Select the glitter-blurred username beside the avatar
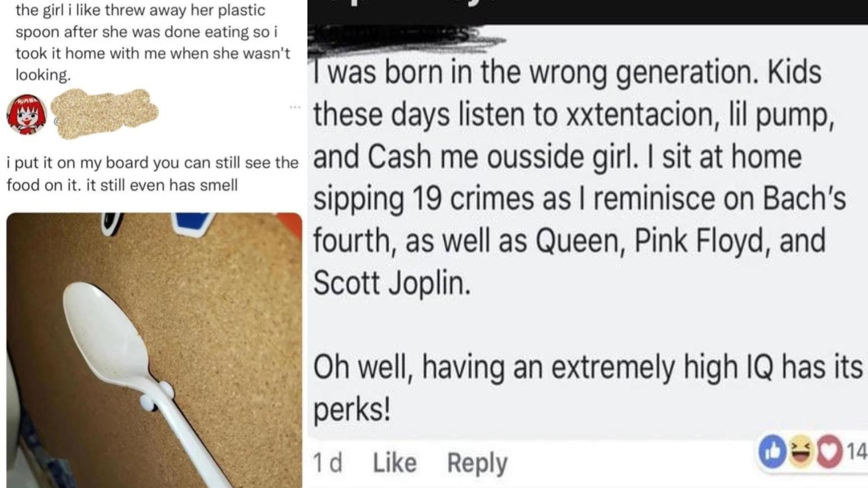This screenshot has height=488, width=868. 105,113
